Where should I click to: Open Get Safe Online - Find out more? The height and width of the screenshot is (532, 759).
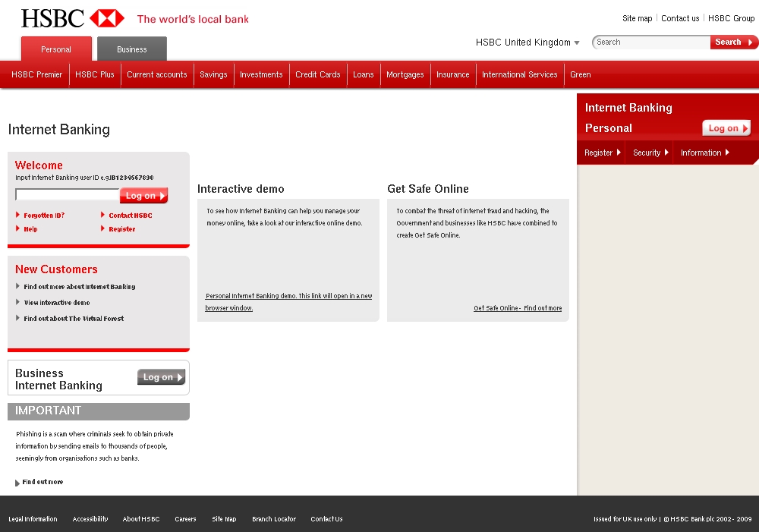(x=518, y=308)
